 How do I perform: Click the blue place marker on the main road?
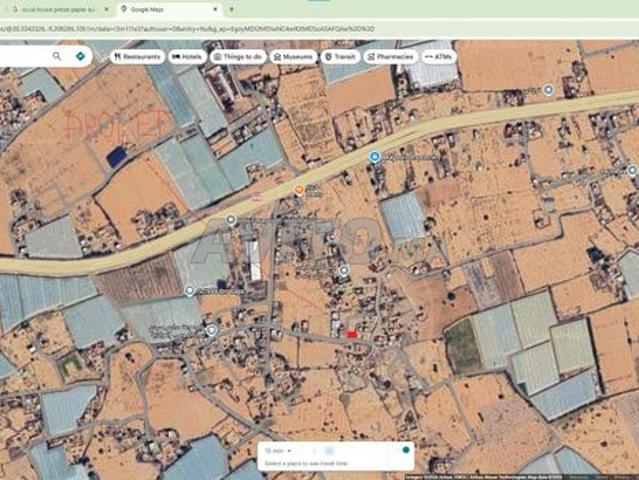tap(374, 157)
